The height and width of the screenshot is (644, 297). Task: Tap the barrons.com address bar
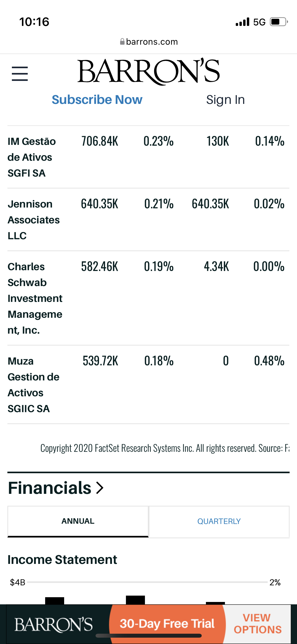click(152, 42)
